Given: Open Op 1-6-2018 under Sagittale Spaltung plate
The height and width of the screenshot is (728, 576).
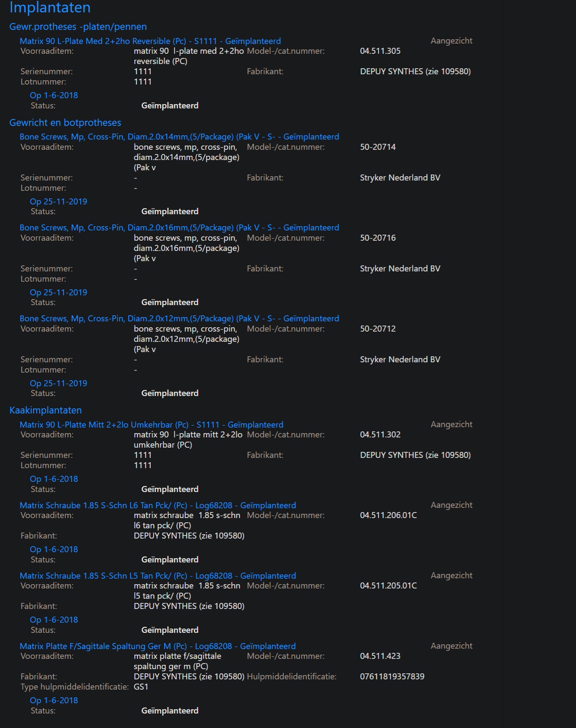Looking at the screenshot, I should [x=54, y=700].
